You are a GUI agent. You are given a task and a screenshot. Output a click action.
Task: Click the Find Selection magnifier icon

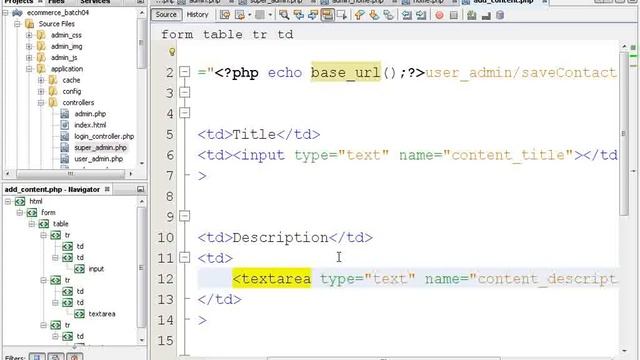coord(284,15)
